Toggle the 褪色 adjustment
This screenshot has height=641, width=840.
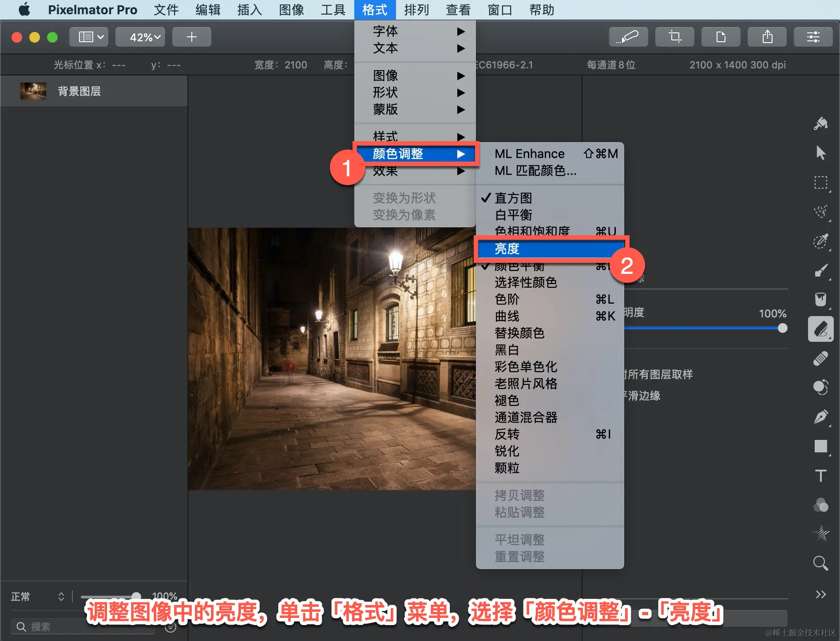click(550, 400)
